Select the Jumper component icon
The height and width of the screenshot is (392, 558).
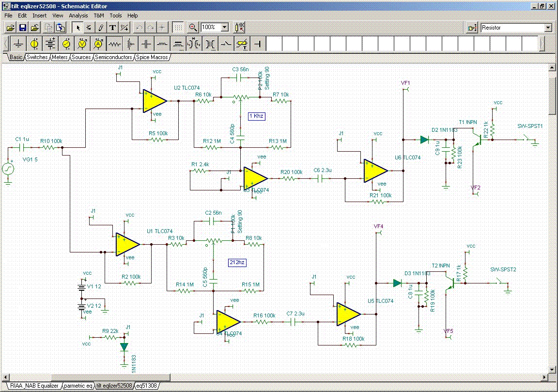[x=258, y=44]
